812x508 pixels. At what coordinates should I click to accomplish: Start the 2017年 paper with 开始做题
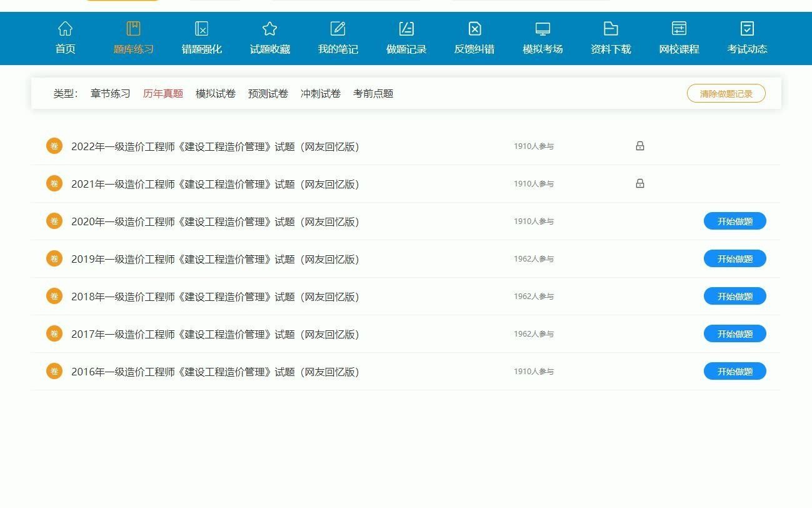pos(735,333)
